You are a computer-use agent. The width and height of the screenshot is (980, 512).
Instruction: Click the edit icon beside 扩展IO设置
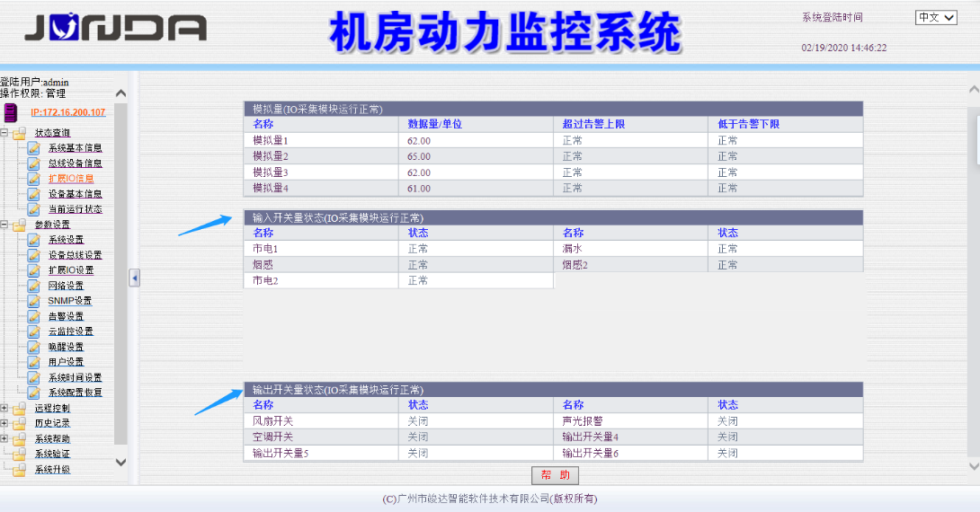tap(34, 270)
